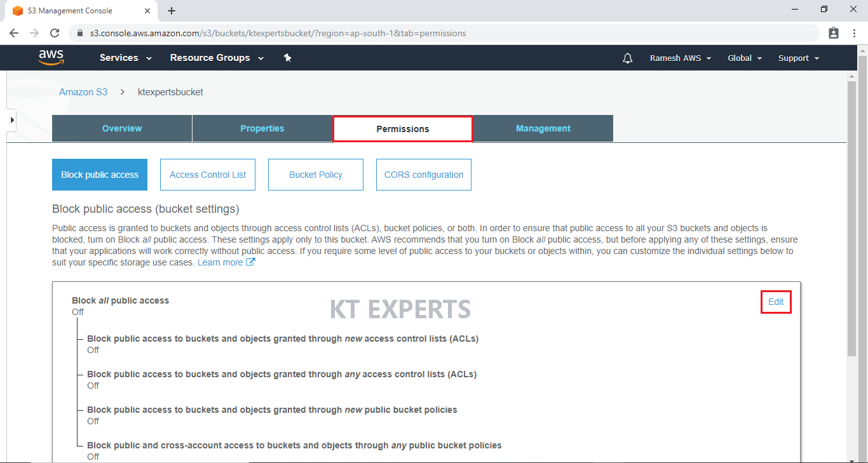Image resolution: width=868 pixels, height=463 pixels.
Task: Open the Resource Groups dropdown
Action: [x=217, y=58]
